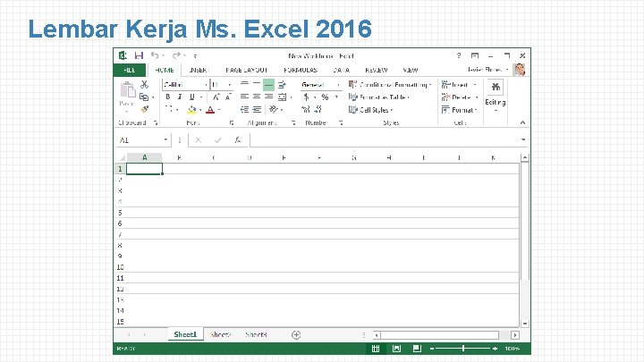This screenshot has width=644, height=362.
Task: Click the Increase Indent icon
Action: pos(257,109)
